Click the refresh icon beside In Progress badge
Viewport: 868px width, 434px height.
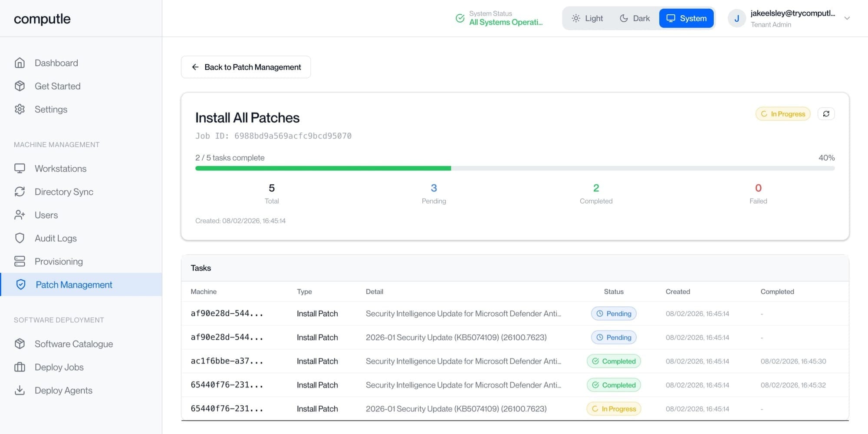tap(826, 114)
